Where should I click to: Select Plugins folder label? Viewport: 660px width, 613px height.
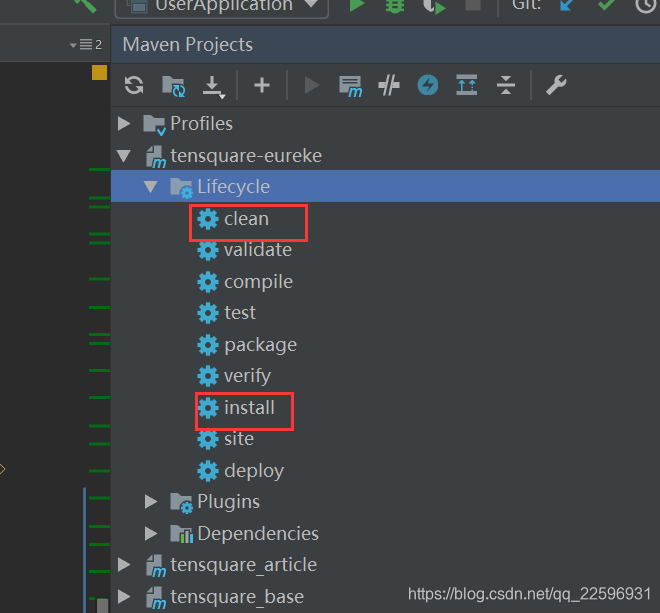[x=229, y=502]
